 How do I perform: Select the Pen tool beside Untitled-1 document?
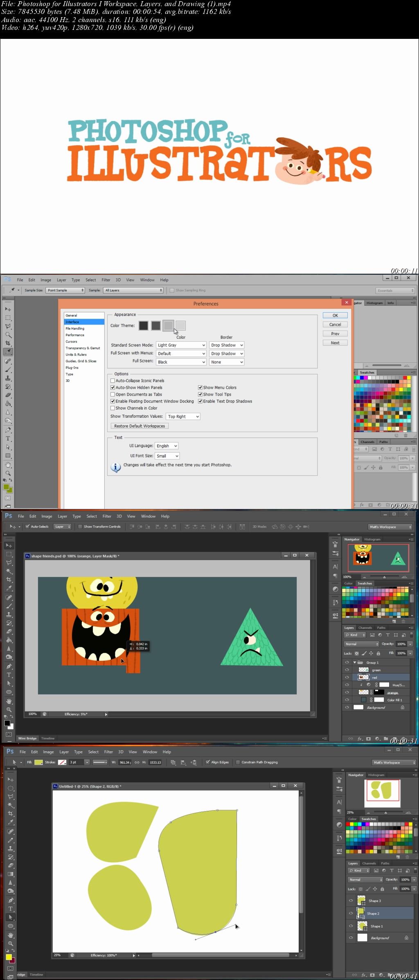click(x=11, y=900)
